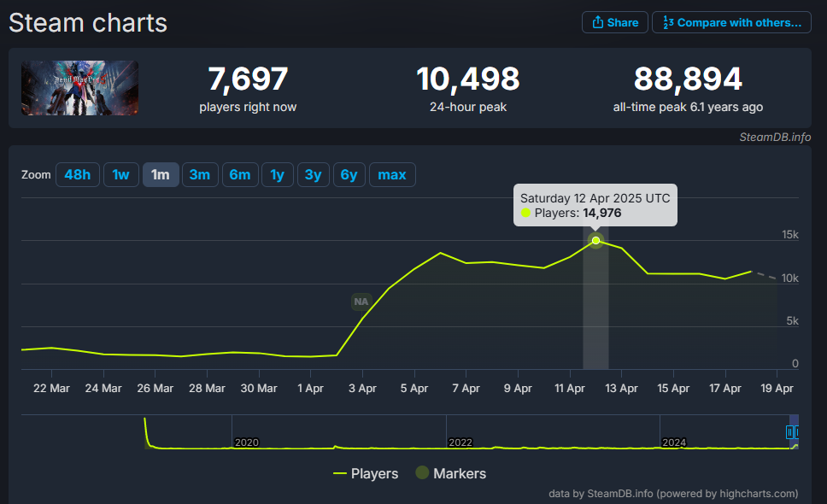This screenshot has width=827, height=504.
Task: Click the 15k y-axis label
Action: (x=790, y=235)
